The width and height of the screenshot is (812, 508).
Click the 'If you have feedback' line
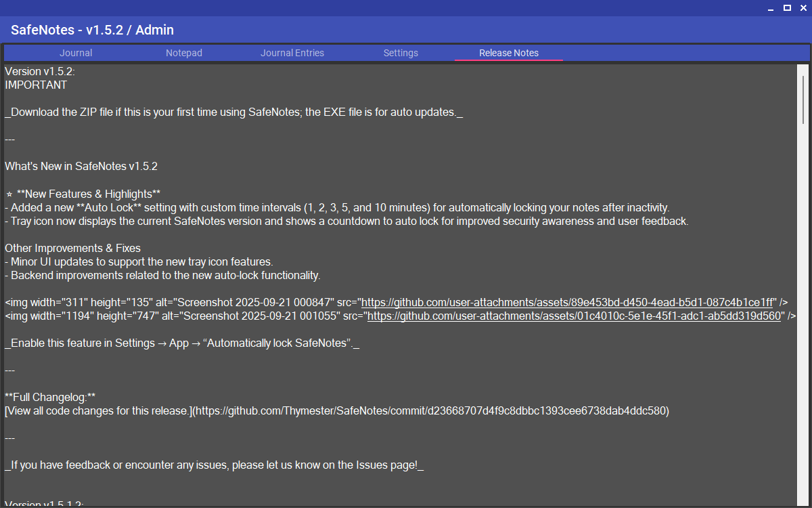pyautogui.click(x=214, y=465)
